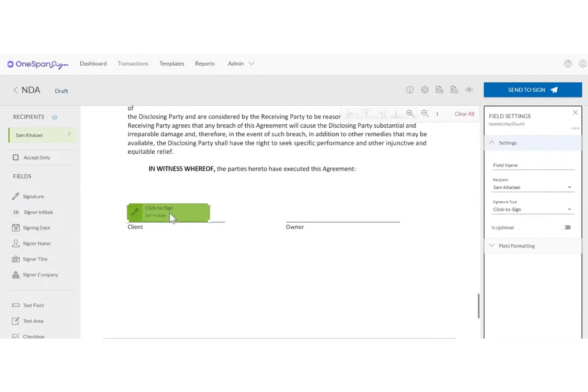The width and height of the screenshot is (588, 392).
Task: Expand the Field Formatting section
Action: (516, 245)
